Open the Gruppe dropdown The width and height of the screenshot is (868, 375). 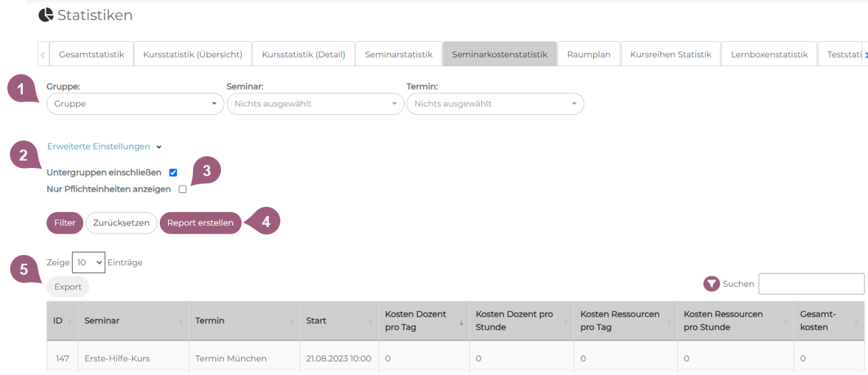point(135,104)
